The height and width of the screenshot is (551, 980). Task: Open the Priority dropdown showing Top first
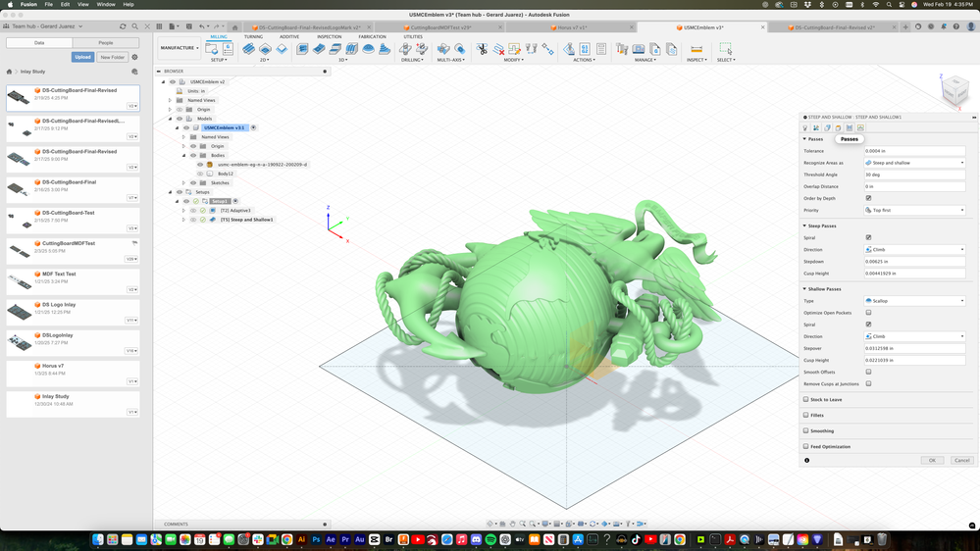coord(915,210)
